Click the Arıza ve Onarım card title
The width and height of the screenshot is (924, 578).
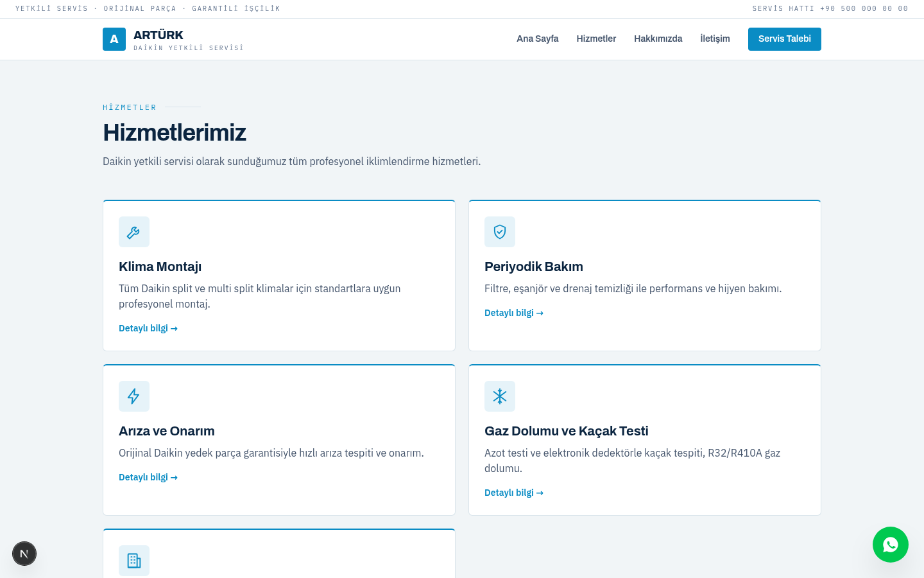point(167,431)
